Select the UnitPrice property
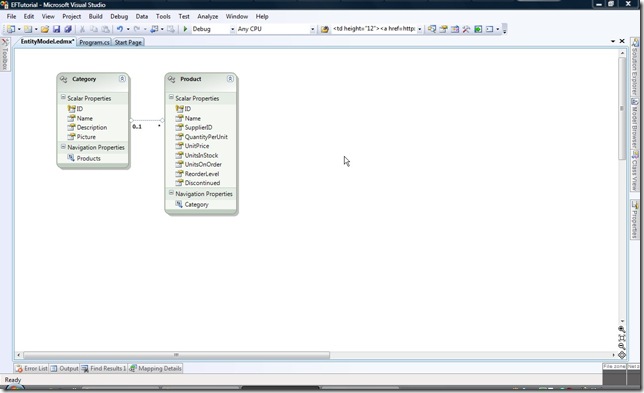 click(x=197, y=146)
